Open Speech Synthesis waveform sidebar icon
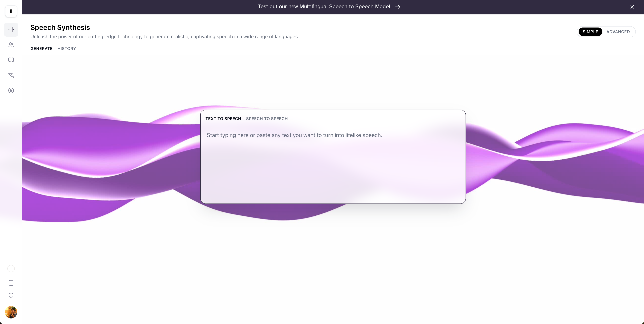The height and width of the screenshot is (324, 644). (x=11, y=30)
